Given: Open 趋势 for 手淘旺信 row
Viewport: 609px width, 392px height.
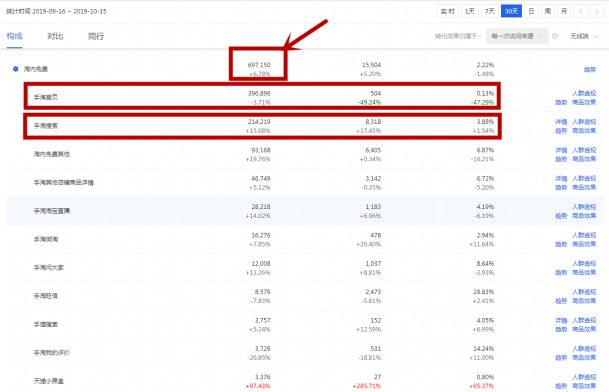Looking at the screenshot, I should coord(561,301).
